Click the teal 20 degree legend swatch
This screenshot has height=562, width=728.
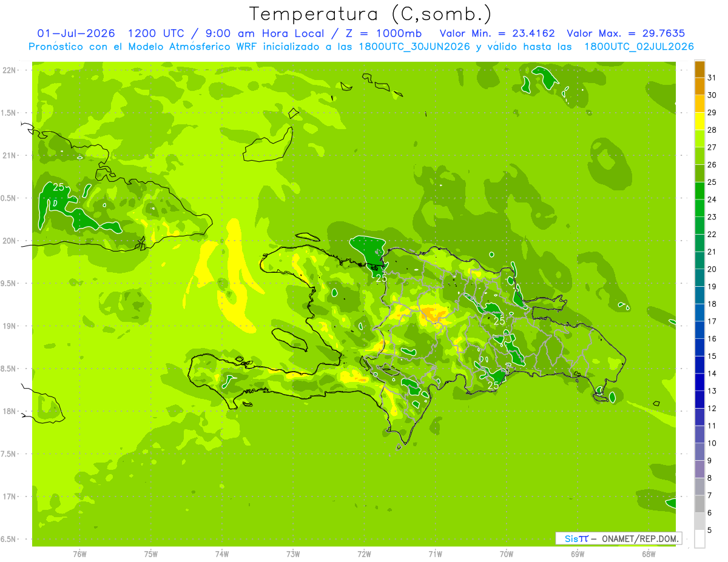coord(699,261)
